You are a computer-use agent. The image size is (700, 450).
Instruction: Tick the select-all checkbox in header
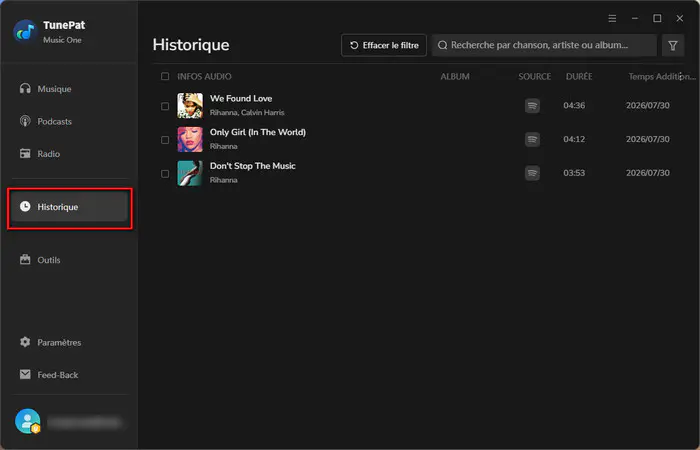tap(165, 76)
